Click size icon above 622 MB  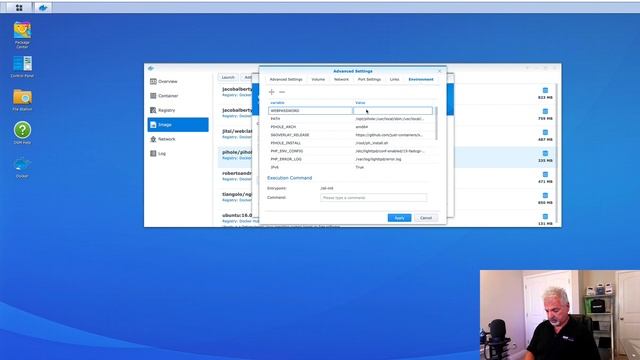(x=545, y=90)
